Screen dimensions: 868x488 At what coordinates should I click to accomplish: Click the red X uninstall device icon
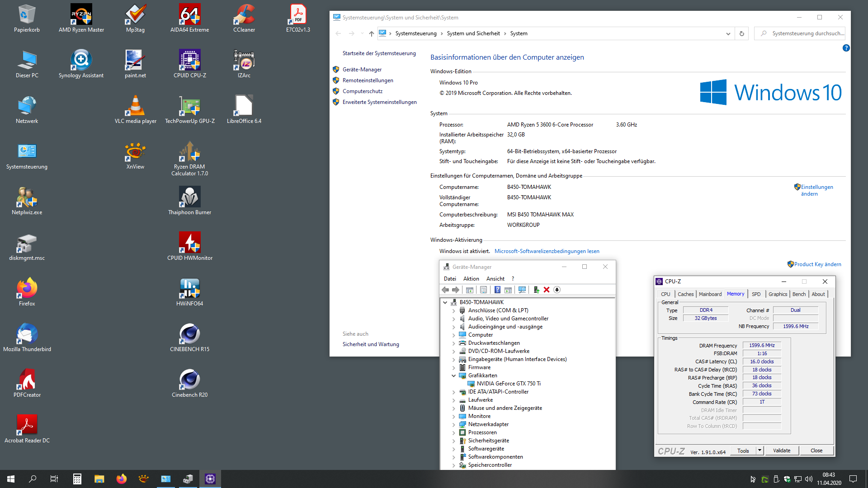[x=547, y=290]
